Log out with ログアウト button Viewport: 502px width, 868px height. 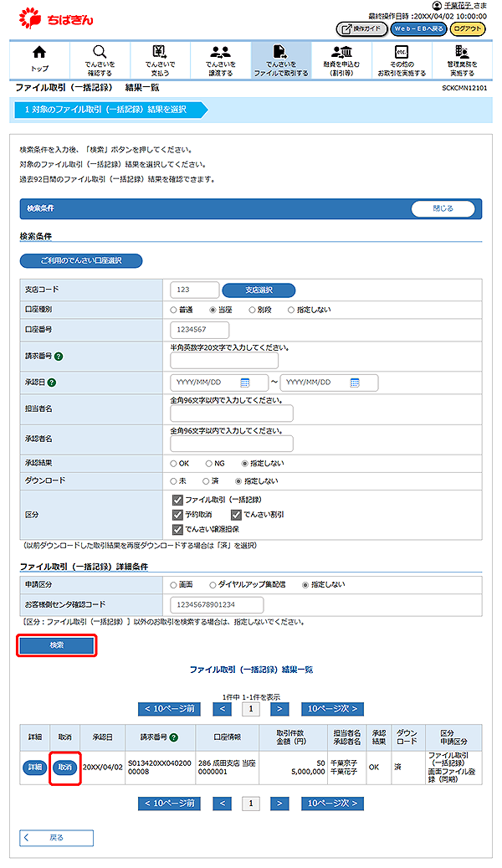pos(468,28)
